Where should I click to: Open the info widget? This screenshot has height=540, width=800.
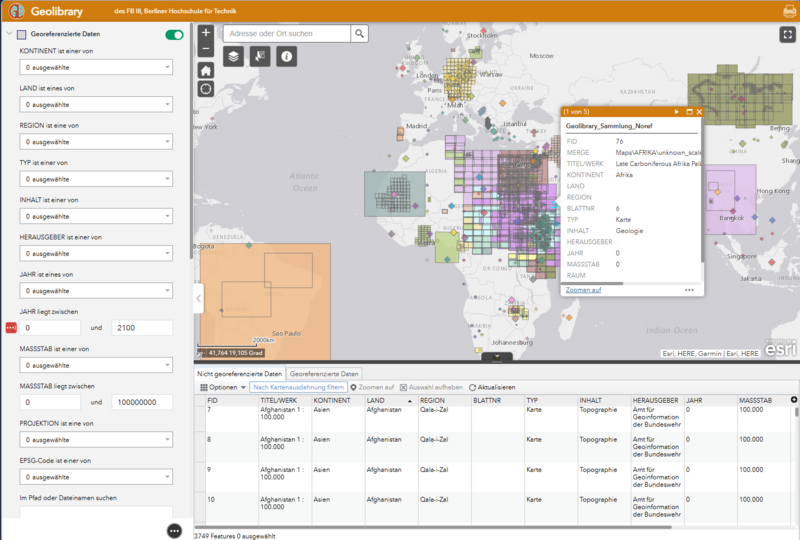coord(286,57)
